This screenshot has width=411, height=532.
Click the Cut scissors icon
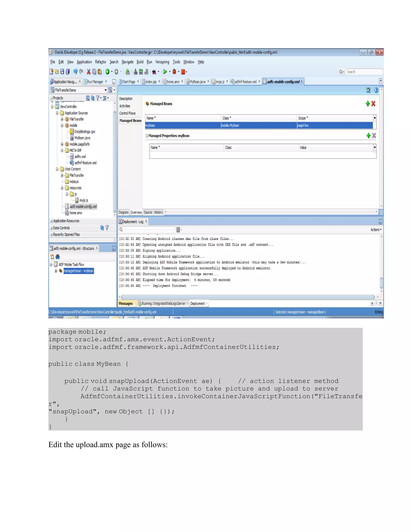[89, 72]
